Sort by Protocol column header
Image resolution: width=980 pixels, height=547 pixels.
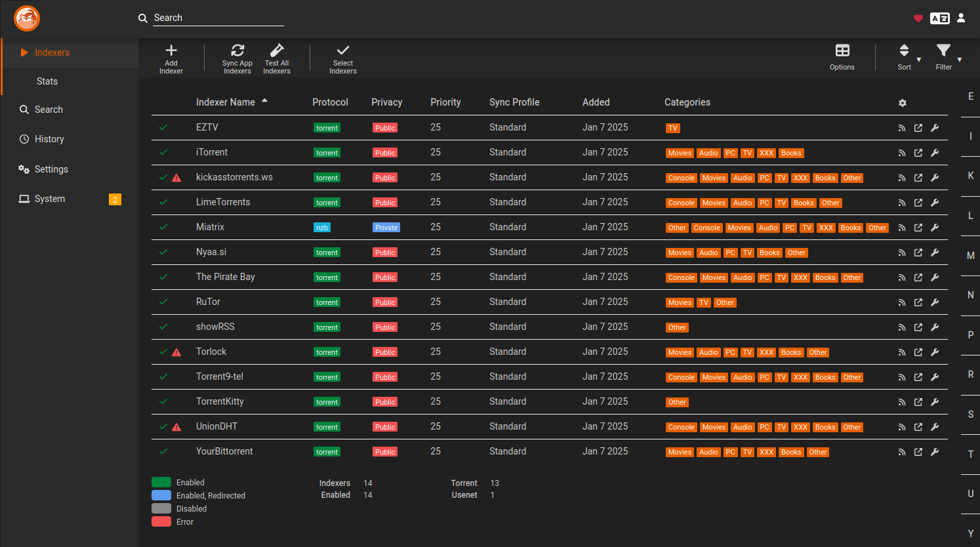330,102
